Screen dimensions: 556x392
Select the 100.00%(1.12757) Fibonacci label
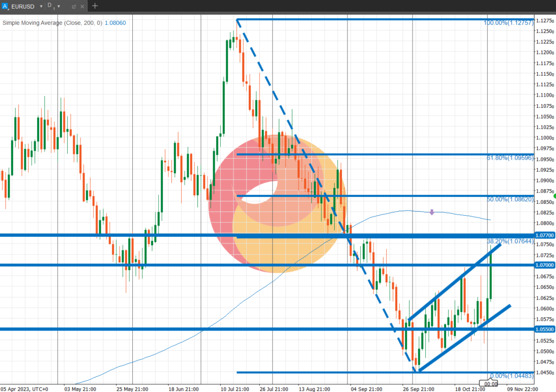509,23
